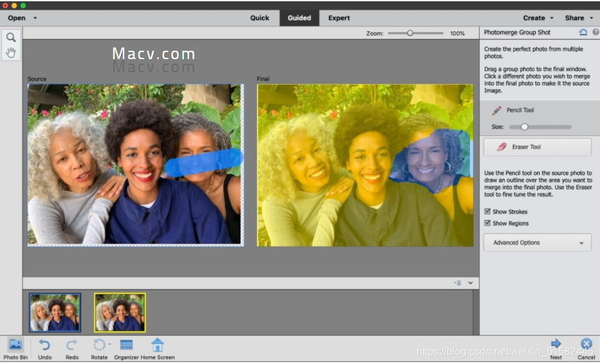600x364 pixels.
Task: Select the blue-bordered photo bin thumbnail
Action: click(55, 313)
